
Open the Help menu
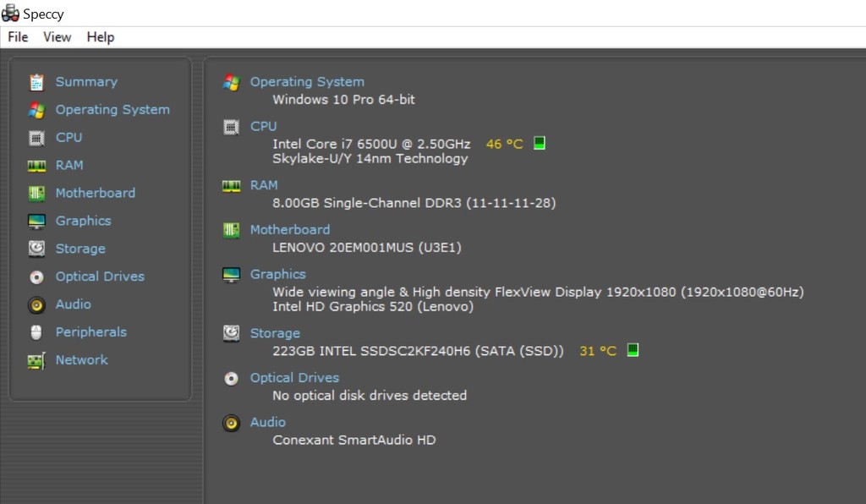101,37
